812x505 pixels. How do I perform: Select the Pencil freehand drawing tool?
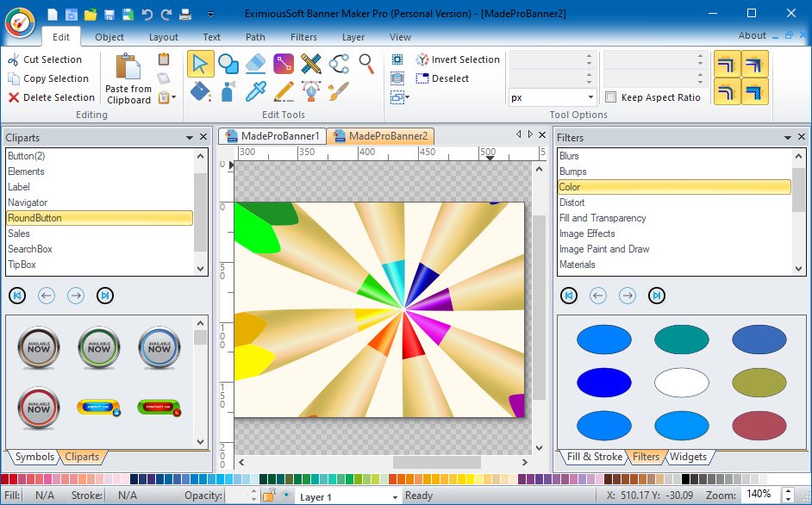pyautogui.click(x=284, y=91)
